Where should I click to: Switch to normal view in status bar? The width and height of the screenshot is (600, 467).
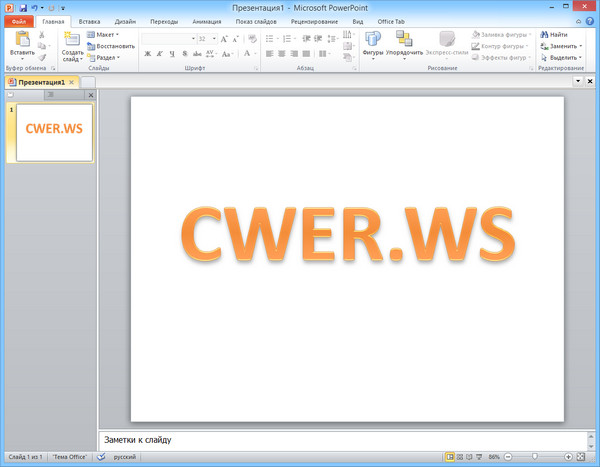tap(450, 457)
